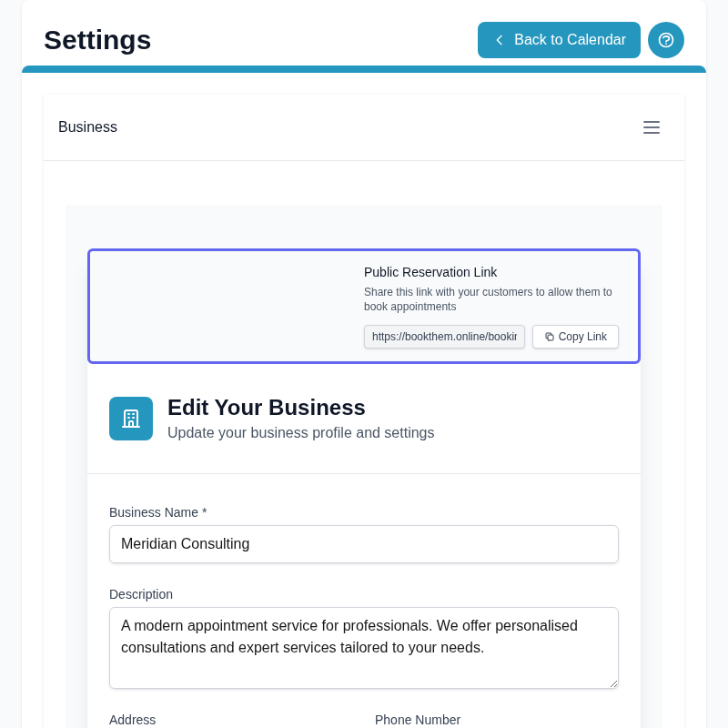Click the Phone Number field label
Screen dimensions: 728x728
click(x=418, y=720)
